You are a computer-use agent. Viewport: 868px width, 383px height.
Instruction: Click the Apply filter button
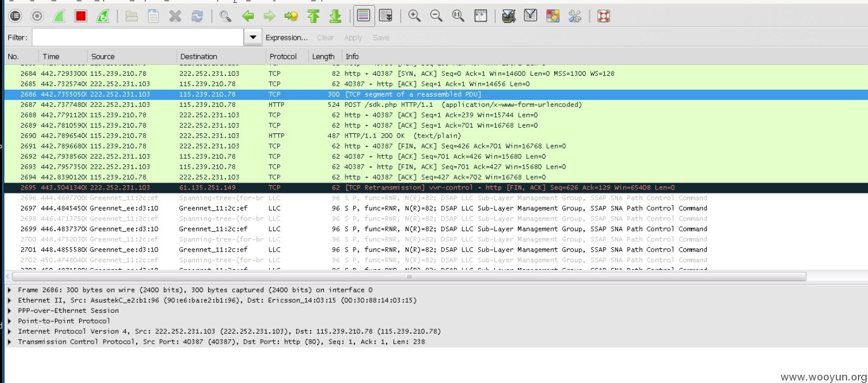[x=353, y=37]
